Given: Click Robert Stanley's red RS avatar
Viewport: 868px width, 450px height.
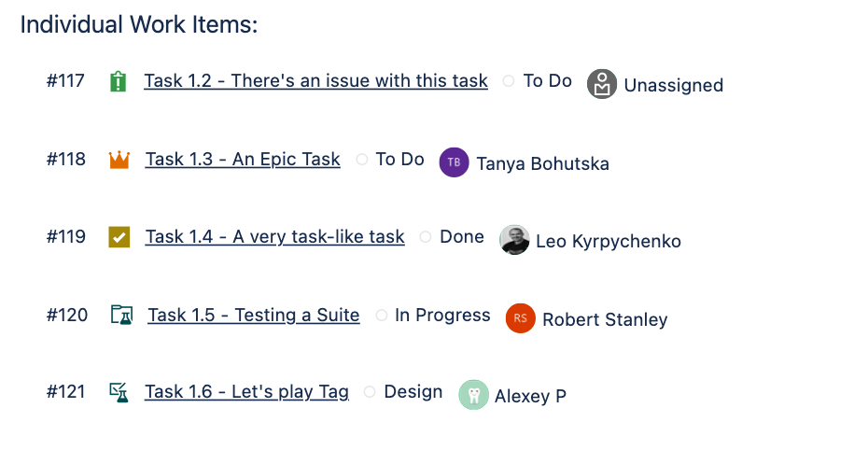Looking at the screenshot, I should point(520,318).
